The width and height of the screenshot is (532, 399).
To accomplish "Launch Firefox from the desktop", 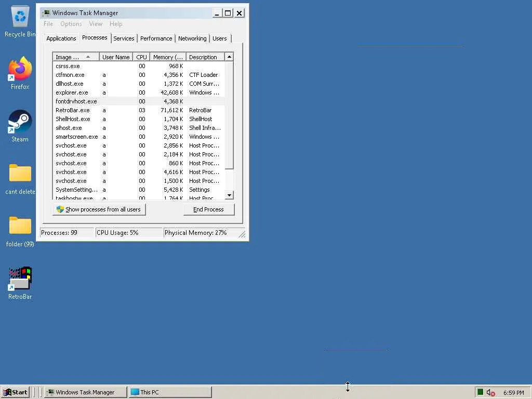I will pos(20,73).
